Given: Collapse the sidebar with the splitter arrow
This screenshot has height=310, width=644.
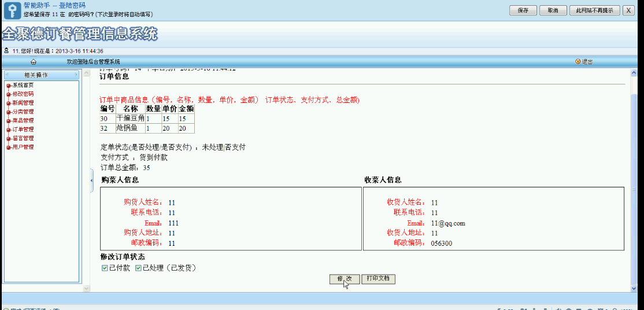Looking at the screenshot, I should 91,180.
